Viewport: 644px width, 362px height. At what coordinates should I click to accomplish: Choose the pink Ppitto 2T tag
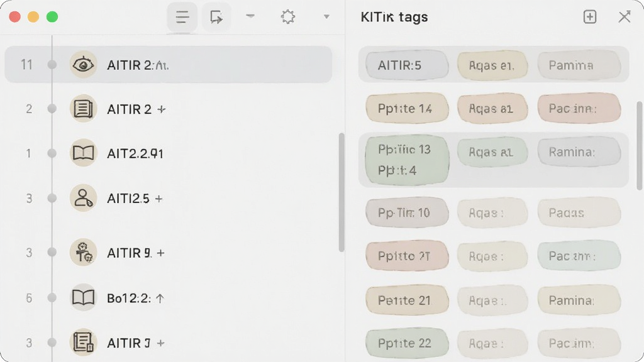407,256
